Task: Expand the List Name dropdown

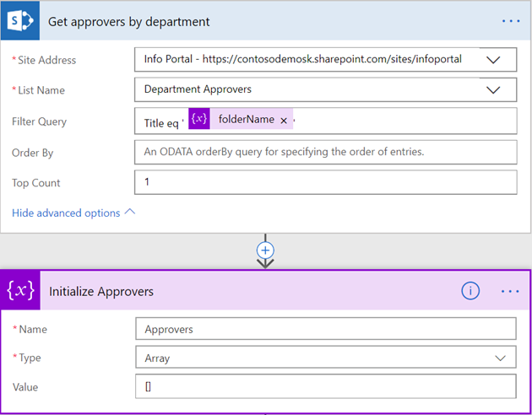Action: click(x=499, y=89)
